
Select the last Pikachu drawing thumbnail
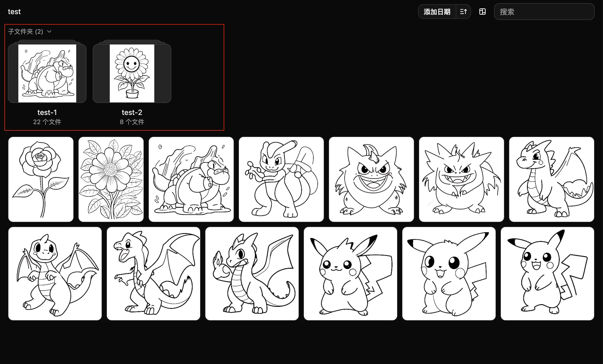547,274
